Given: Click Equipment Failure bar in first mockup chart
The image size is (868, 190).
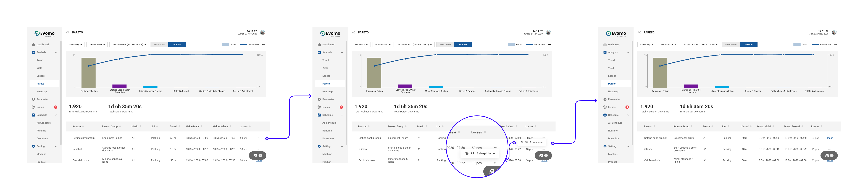Looking at the screenshot, I should 89,72.
